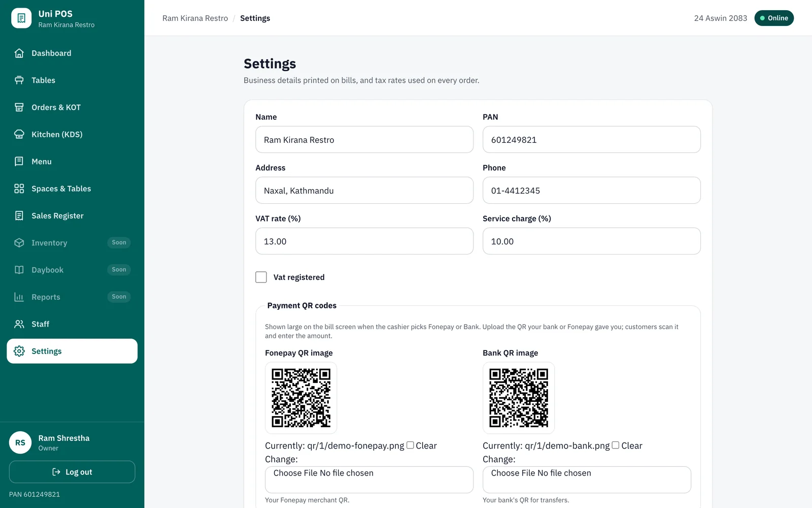Click the Online status badge
This screenshot has height=508, width=812.
pyautogui.click(x=774, y=18)
